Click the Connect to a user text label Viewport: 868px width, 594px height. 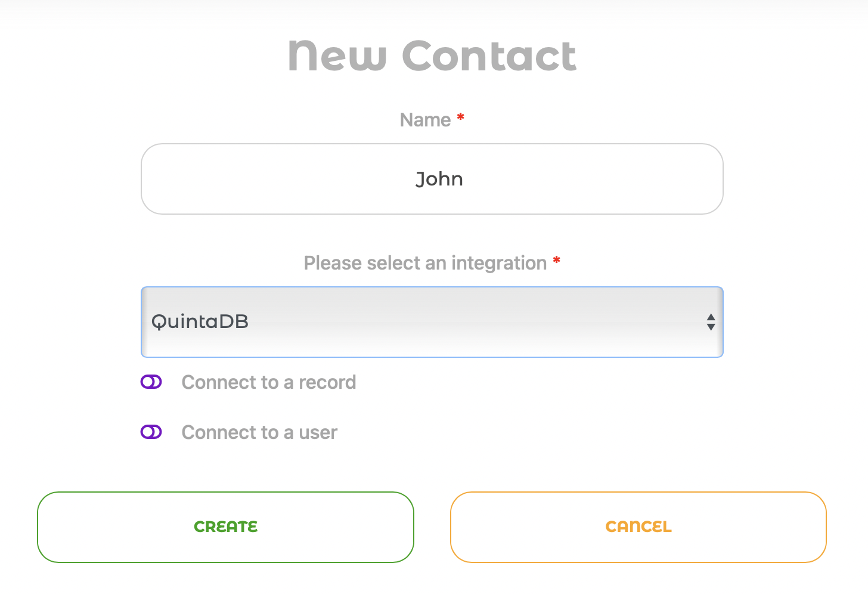(259, 432)
